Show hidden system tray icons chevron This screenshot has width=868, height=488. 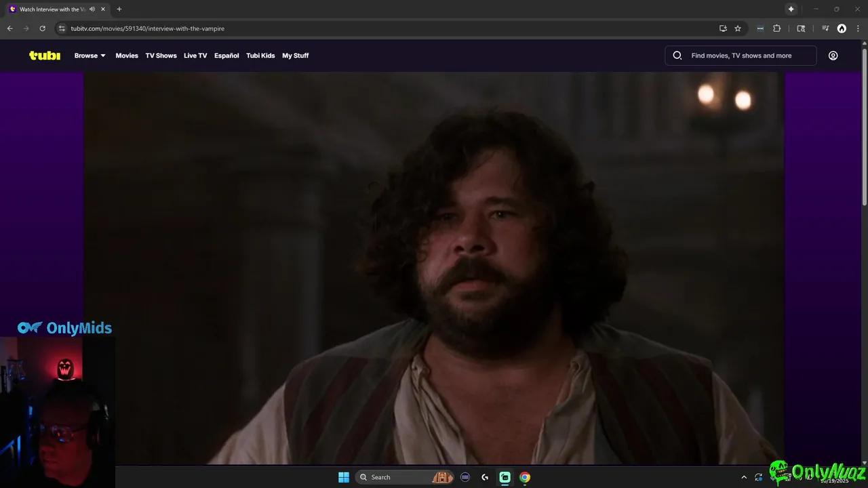click(x=744, y=477)
